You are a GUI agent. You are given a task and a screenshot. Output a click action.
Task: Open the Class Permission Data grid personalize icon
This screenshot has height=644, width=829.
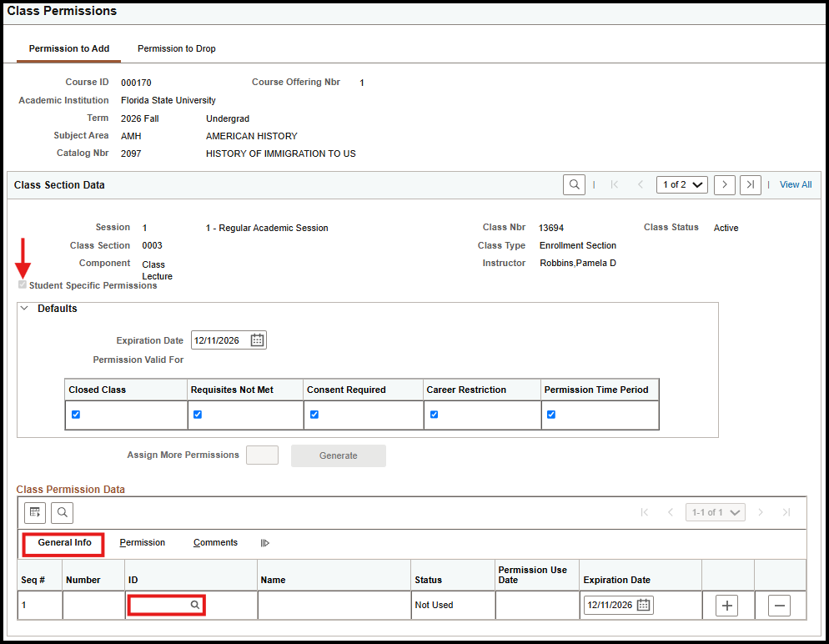point(35,512)
